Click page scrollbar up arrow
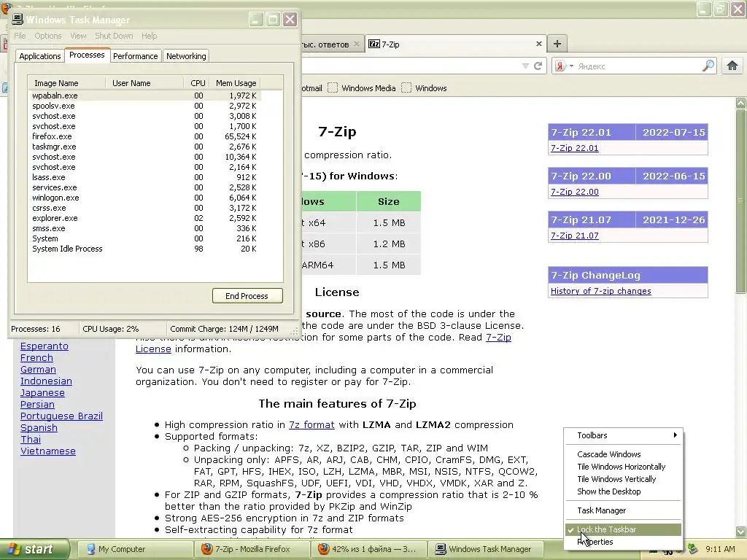Image resolution: width=747 pixels, height=560 pixels. (740, 102)
